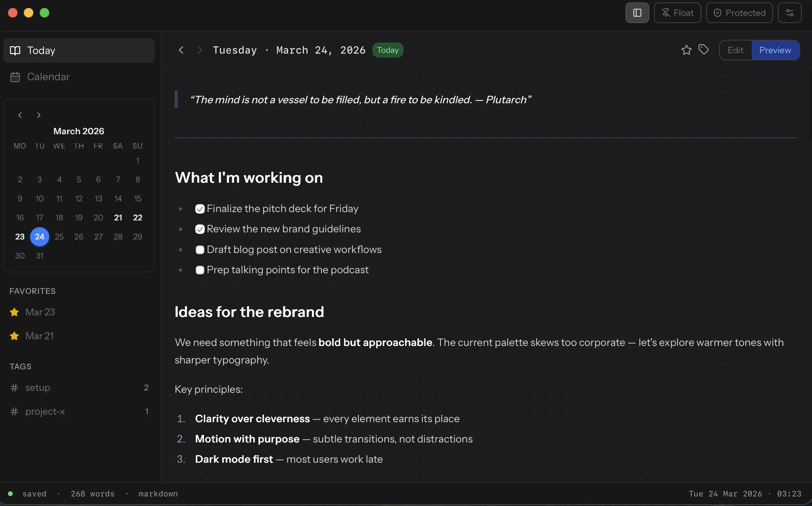The height and width of the screenshot is (506, 812).
Task: Click the Protected shield button
Action: (739, 13)
